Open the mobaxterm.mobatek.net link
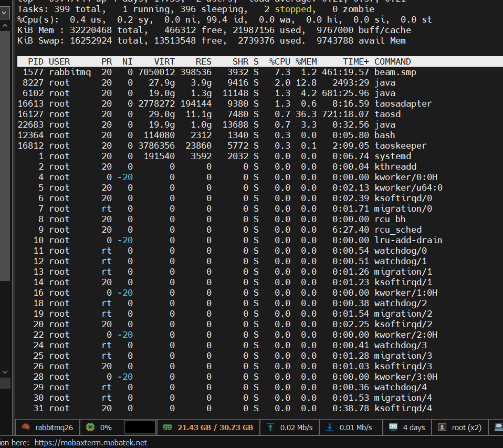 click(x=90, y=443)
